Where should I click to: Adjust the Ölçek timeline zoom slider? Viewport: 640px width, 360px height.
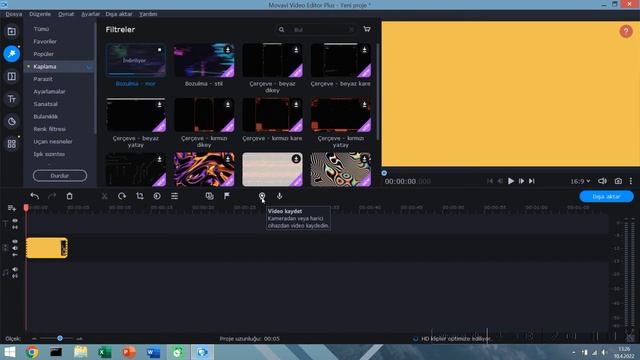coord(60,338)
